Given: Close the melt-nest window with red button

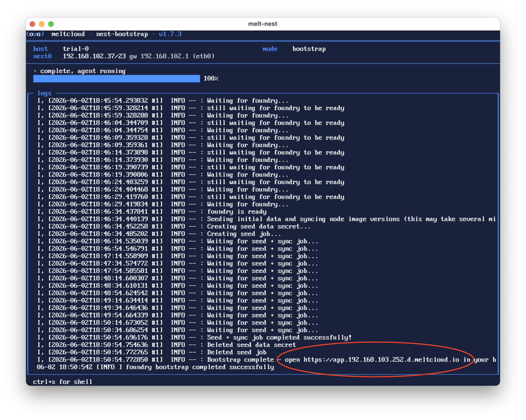Looking at the screenshot, I should (x=32, y=24).
